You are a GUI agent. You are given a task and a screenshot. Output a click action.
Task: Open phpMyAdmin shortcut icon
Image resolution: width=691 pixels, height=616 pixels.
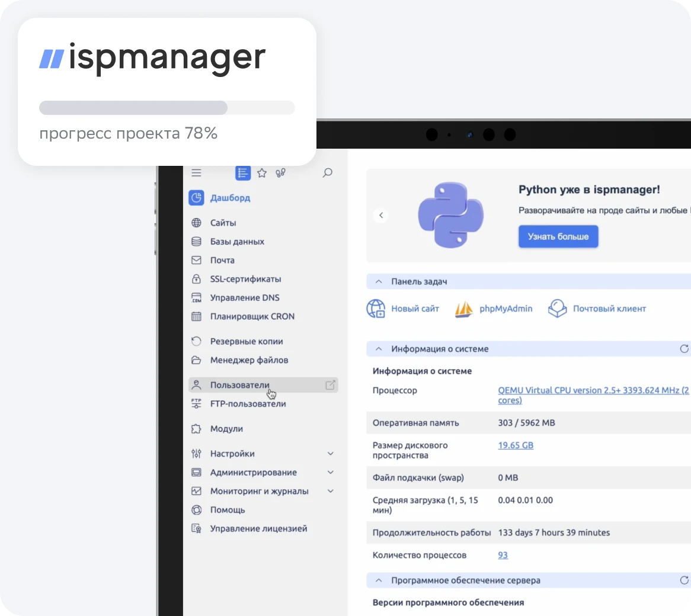pos(463,309)
